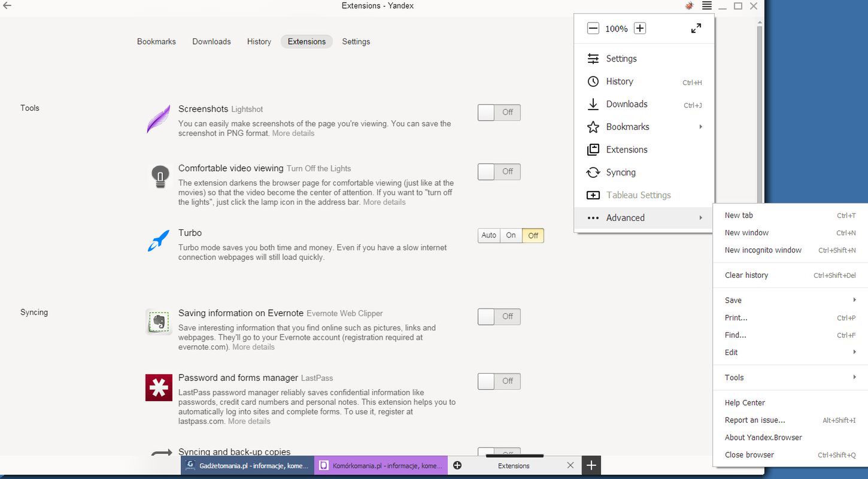This screenshot has height=479, width=868.
Task: Zoom out with the minus button
Action: pyautogui.click(x=593, y=28)
